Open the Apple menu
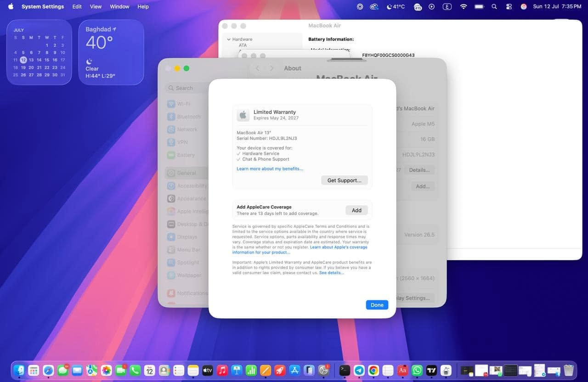The image size is (588, 382). pos(11,6)
